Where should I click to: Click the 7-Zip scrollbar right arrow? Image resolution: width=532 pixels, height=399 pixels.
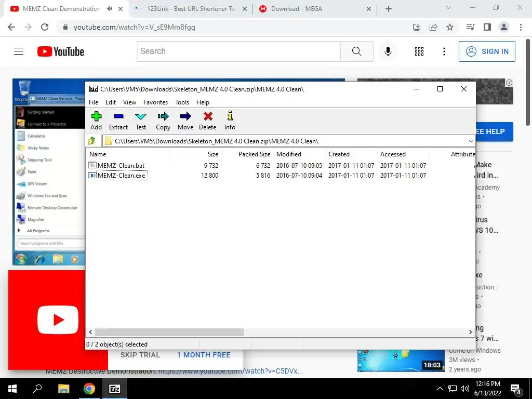(x=471, y=332)
